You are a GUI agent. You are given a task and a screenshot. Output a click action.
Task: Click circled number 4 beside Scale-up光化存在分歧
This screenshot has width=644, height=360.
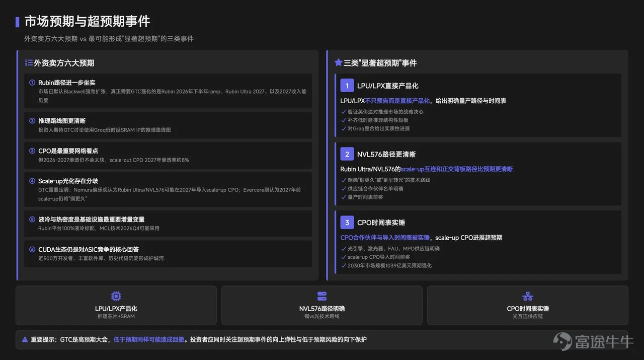click(32, 181)
